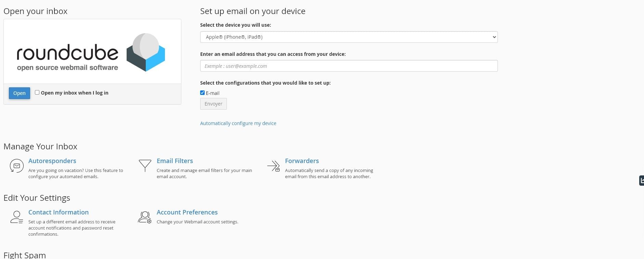Screen dimensions: 644x259
Task: Toggle 'Open my inbox when I log in'
Action: [x=37, y=92]
